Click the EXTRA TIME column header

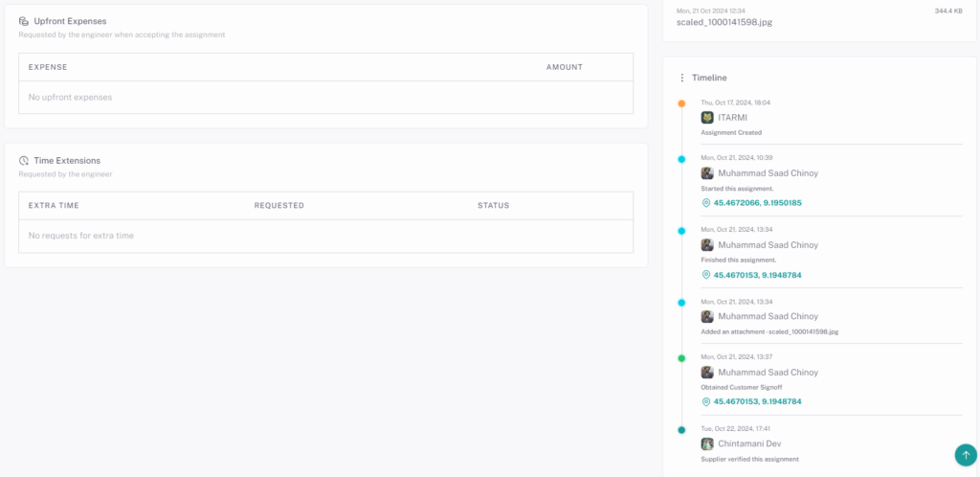point(54,206)
